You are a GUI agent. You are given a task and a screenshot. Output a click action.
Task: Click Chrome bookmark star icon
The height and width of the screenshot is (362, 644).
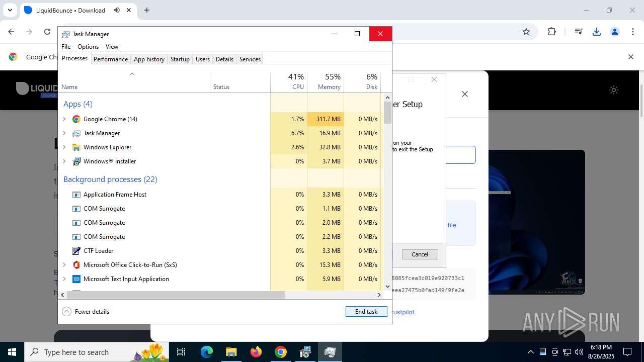[526, 32]
